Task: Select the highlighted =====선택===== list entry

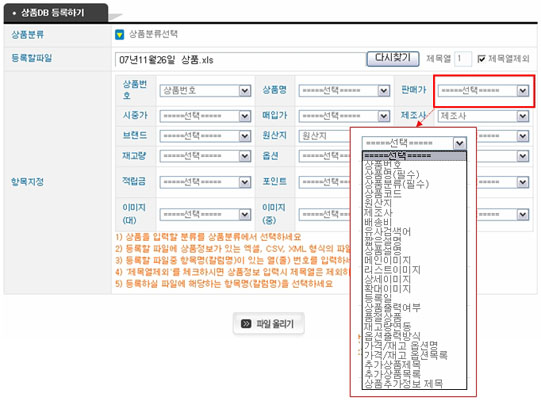Action: tap(414, 156)
